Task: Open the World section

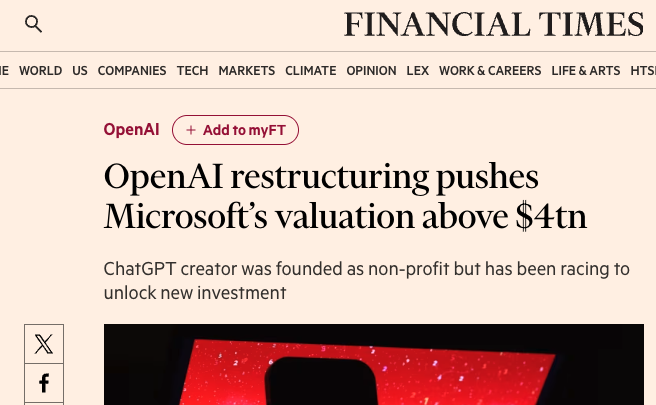Action: [x=41, y=70]
